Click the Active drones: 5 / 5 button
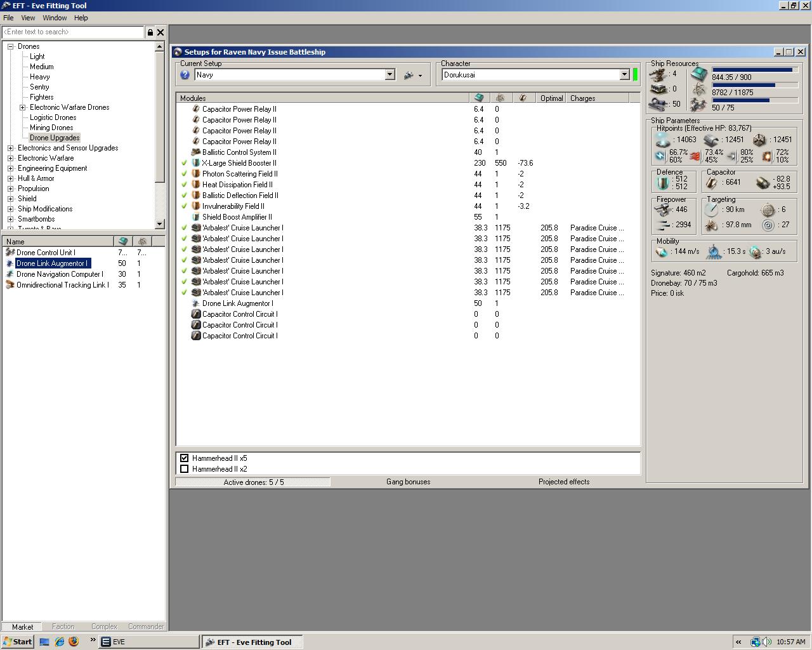This screenshot has width=812, height=650. (253, 482)
